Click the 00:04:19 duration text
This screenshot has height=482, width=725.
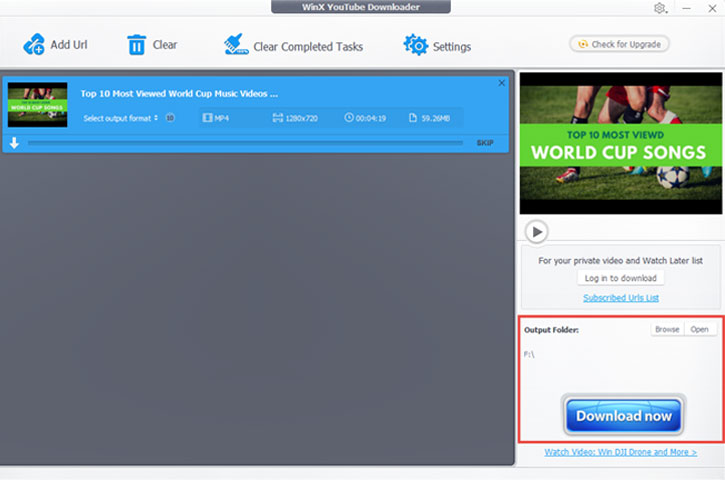click(371, 118)
